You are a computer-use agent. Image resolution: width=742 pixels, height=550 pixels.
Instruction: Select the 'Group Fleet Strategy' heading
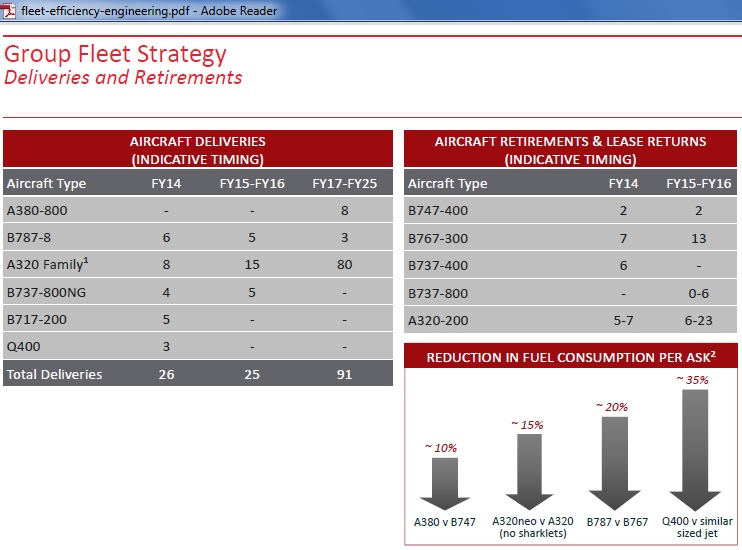coord(115,54)
